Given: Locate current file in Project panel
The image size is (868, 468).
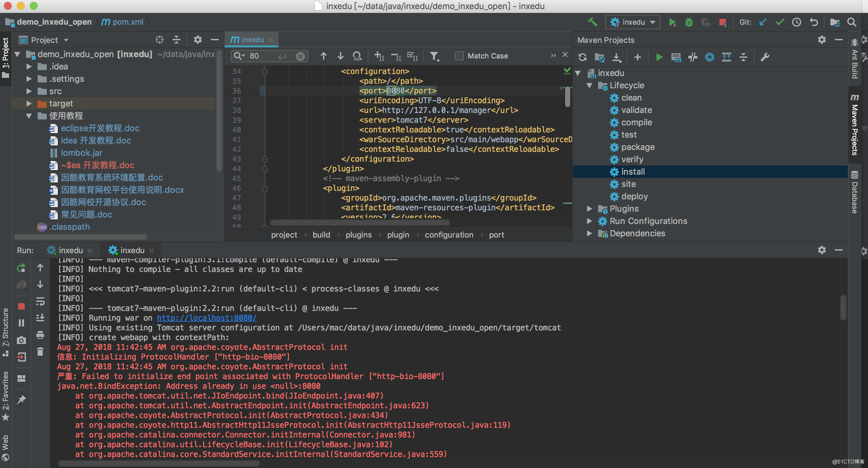Looking at the screenshot, I should click(x=159, y=40).
